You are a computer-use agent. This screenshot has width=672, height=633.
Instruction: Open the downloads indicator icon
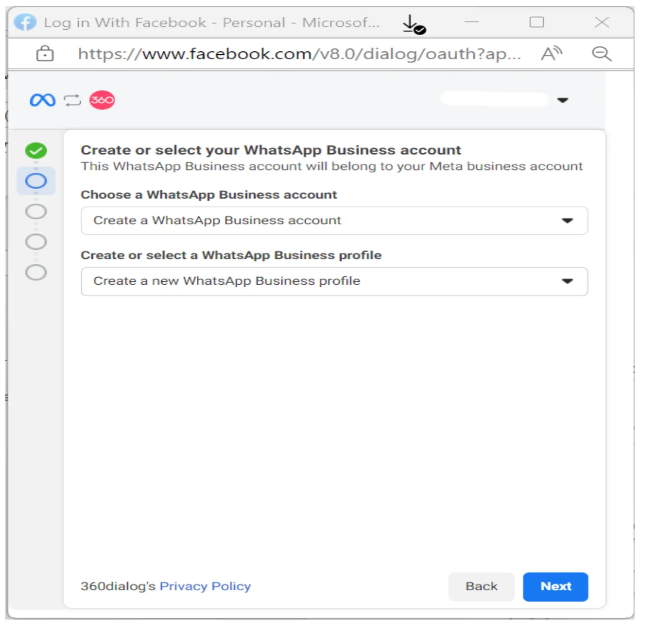click(x=414, y=24)
